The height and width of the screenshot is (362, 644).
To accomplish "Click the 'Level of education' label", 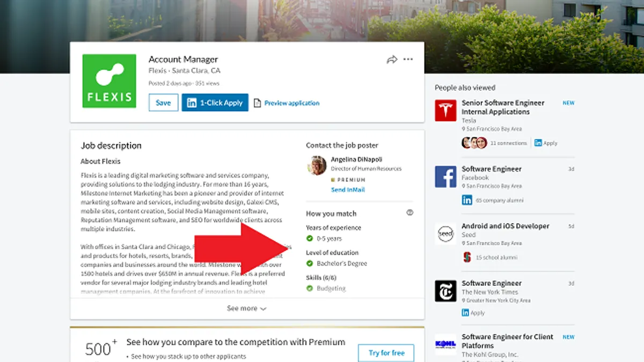I will [x=332, y=253].
